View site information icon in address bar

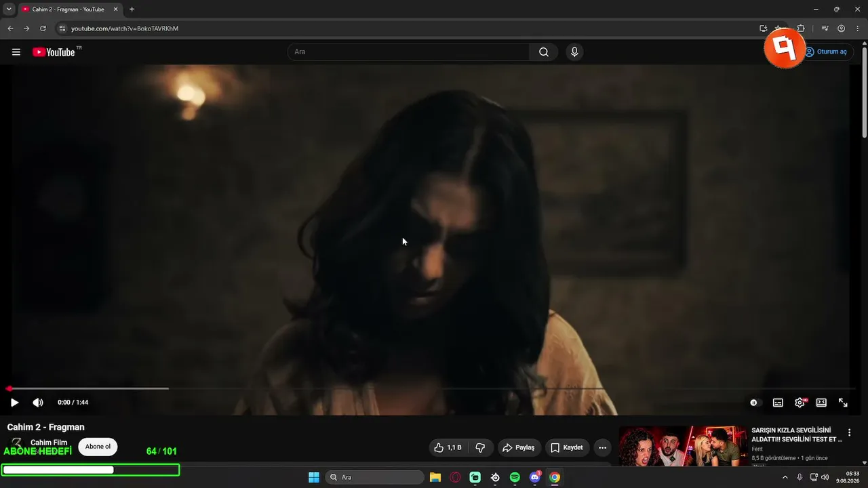62,28
